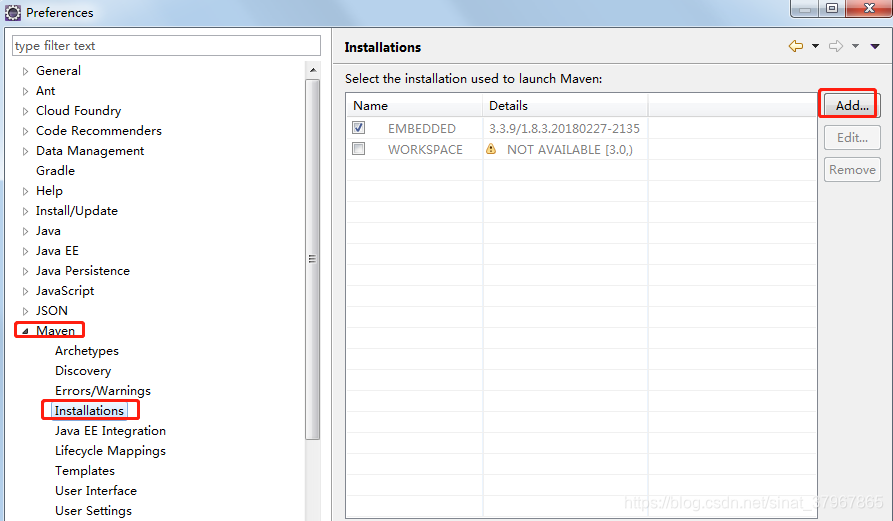
Task: Uncheck the EMBEDDED installation checkbox
Action: click(358, 128)
